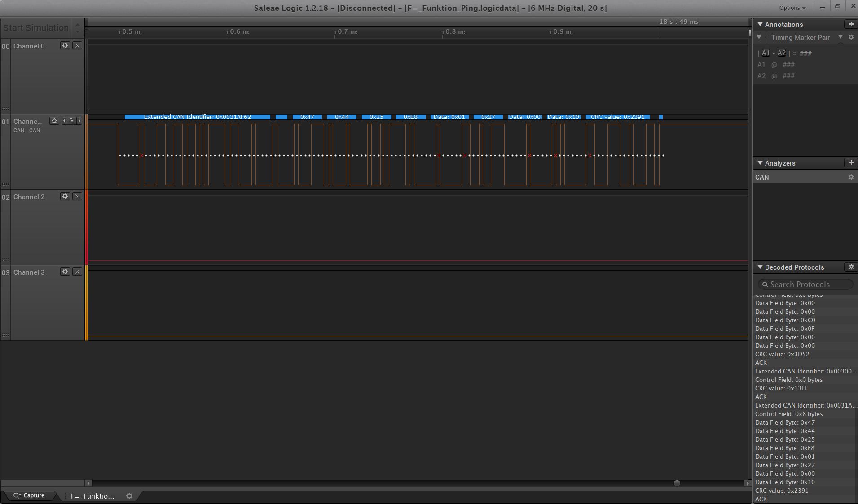This screenshot has height=504, width=858.
Task: Add a new analyzer with plus button
Action: pos(851,163)
